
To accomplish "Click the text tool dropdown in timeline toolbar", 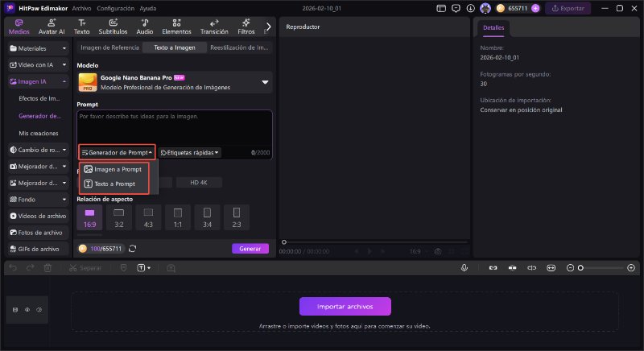I will coord(143,268).
